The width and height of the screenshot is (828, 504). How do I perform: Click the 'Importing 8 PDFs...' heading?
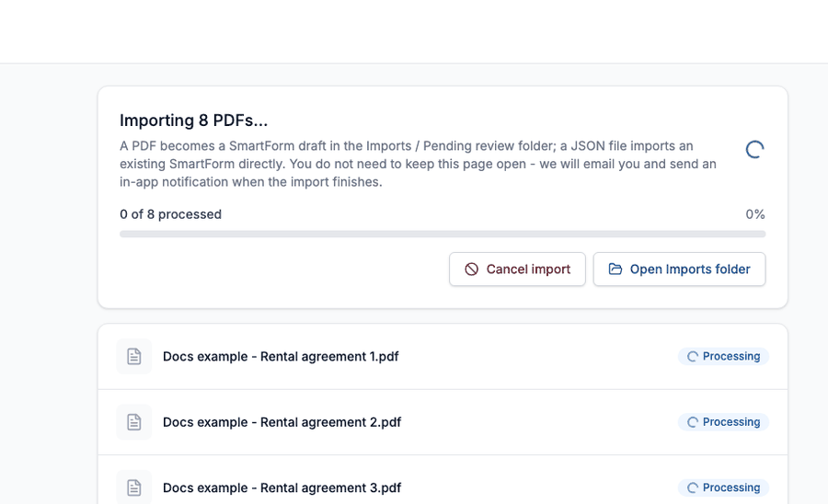[194, 120]
